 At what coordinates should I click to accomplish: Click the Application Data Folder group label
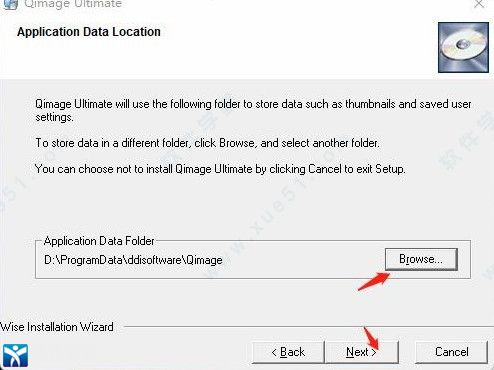click(99, 241)
